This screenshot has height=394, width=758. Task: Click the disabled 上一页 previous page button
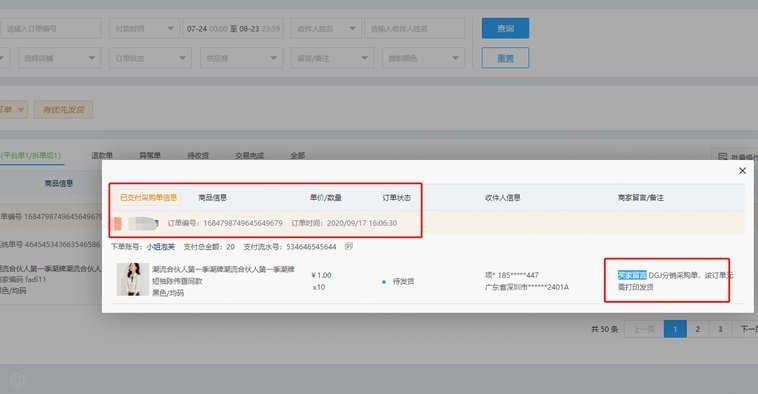tap(644, 329)
